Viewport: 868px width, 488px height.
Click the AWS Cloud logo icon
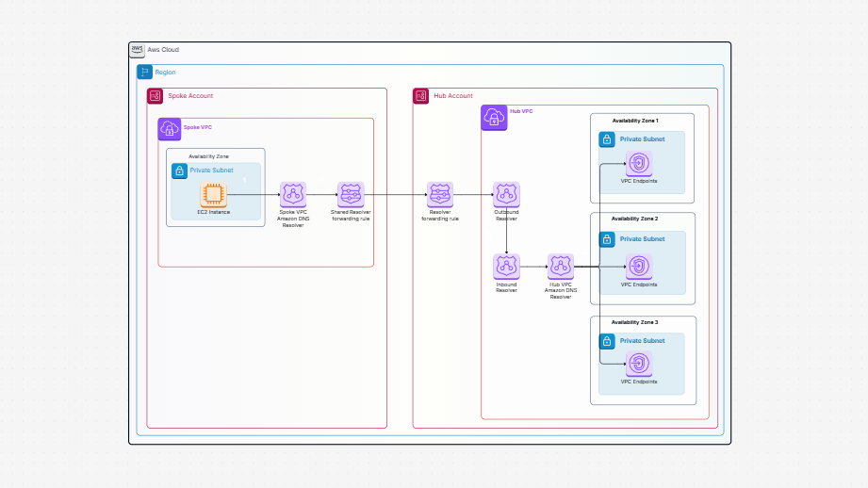point(138,50)
